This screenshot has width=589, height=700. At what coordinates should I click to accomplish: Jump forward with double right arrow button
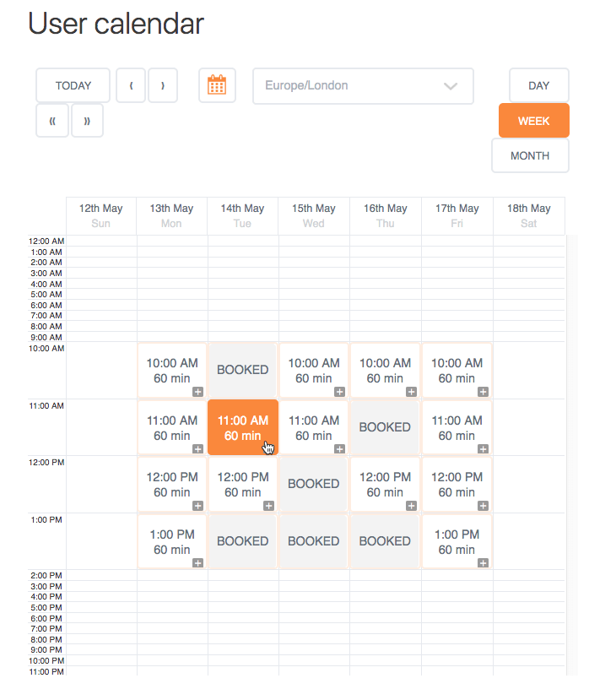(87, 121)
